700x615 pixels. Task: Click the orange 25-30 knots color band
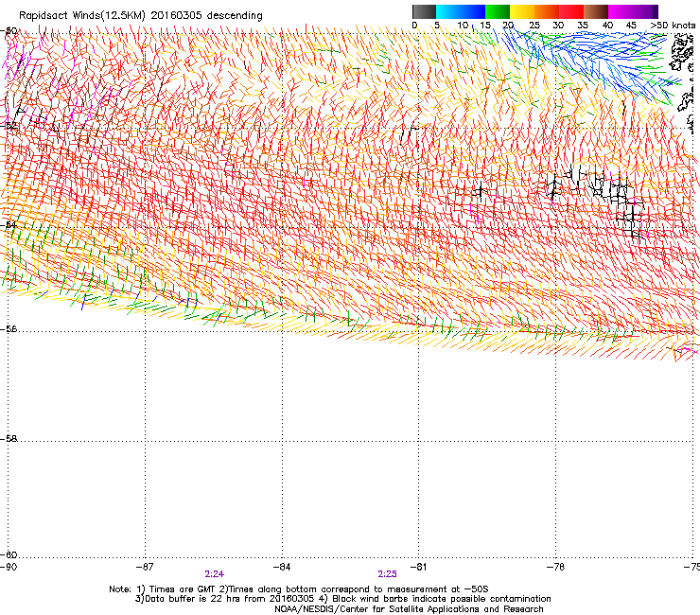click(547, 11)
